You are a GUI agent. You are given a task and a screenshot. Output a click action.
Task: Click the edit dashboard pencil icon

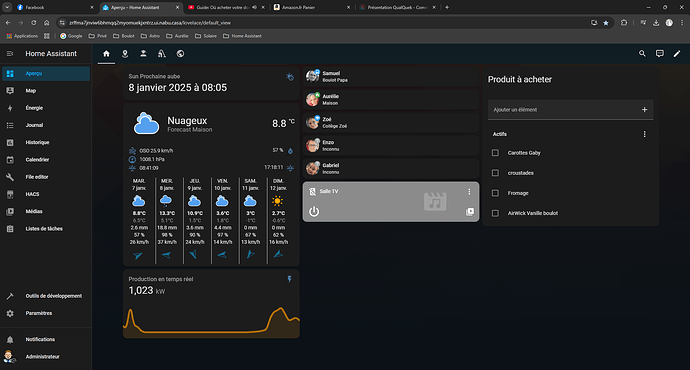click(677, 54)
